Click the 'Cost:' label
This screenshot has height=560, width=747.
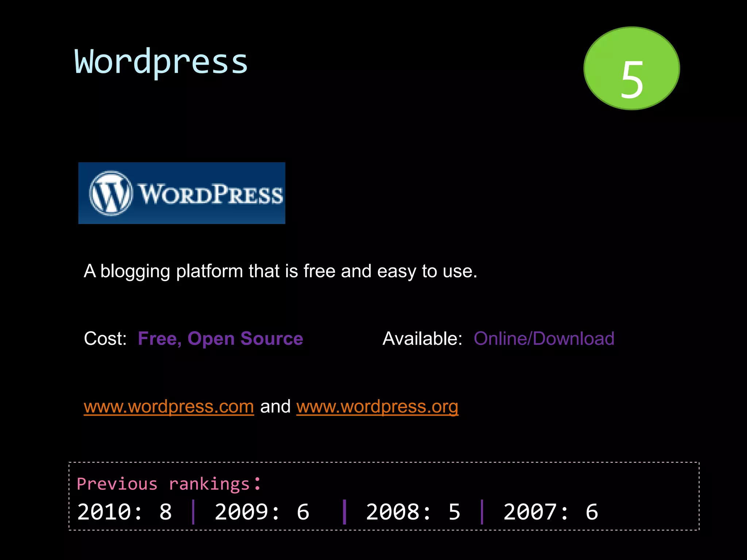[105, 338]
